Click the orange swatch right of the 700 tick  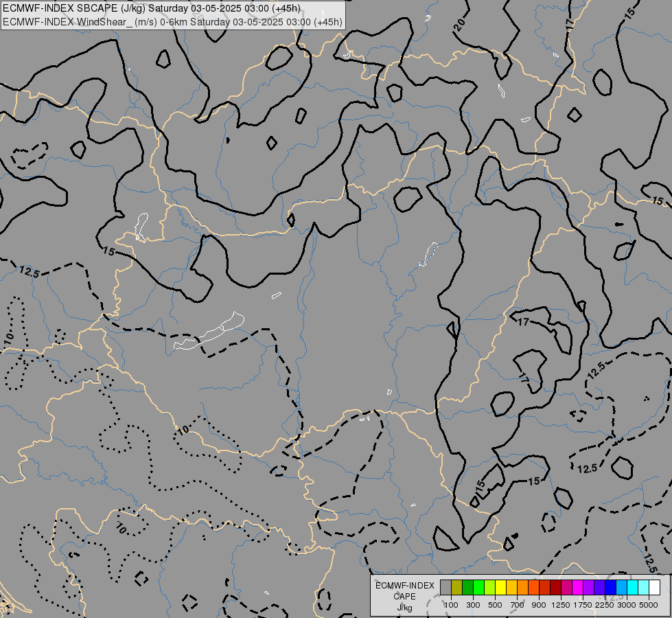tap(522, 588)
